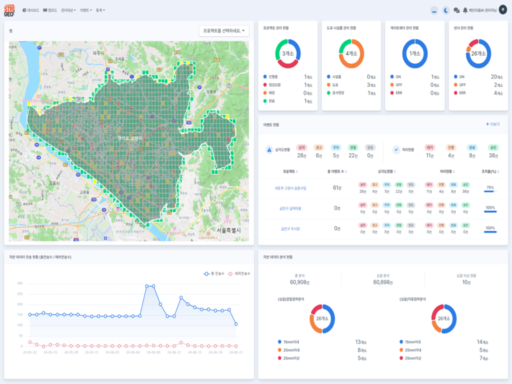This screenshot has height=384, width=512.
Task: Sort table by the severity status column
Action: coord(386,171)
